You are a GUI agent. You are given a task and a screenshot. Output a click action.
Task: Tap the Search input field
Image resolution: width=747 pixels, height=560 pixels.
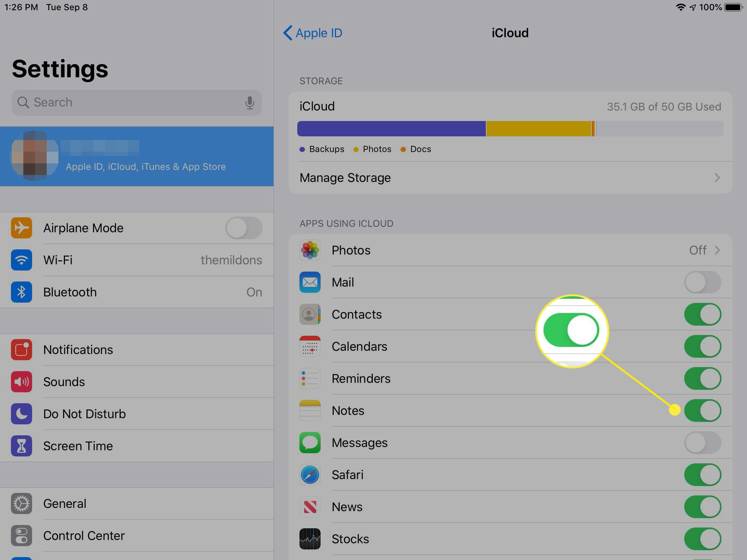137,103
